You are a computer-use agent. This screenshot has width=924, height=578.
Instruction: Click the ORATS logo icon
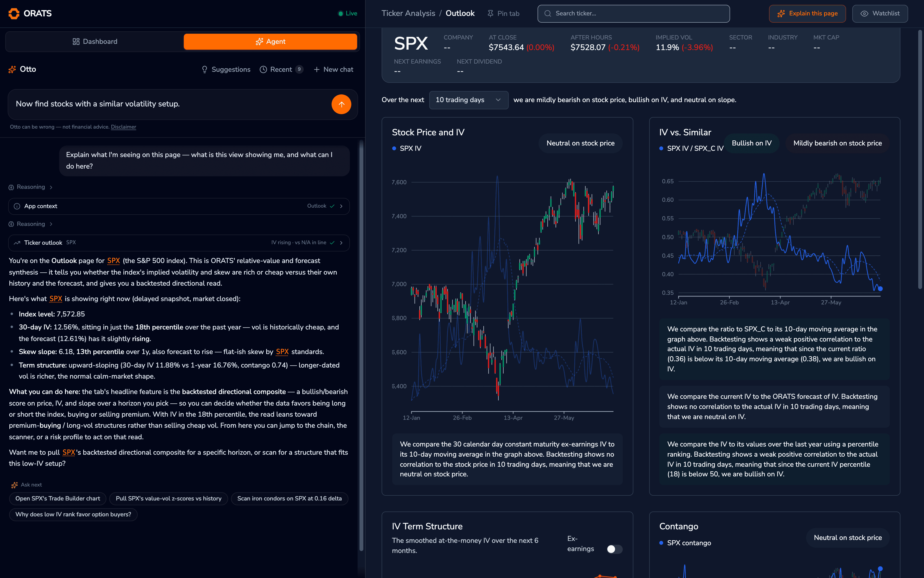(x=14, y=13)
